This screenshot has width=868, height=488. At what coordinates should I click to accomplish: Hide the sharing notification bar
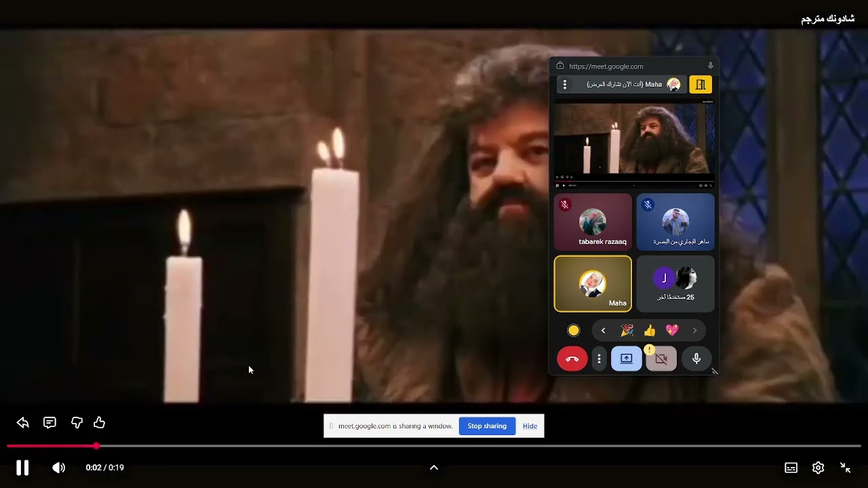tap(530, 426)
